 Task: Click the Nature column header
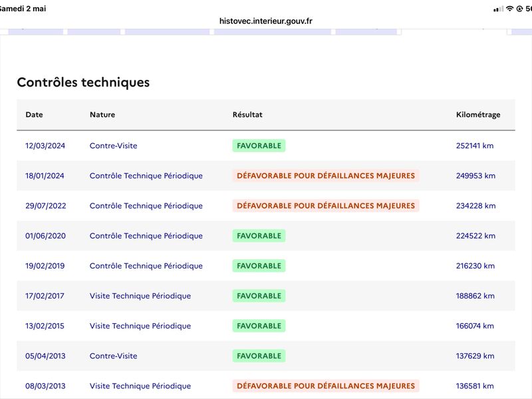(x=102, y=114)
